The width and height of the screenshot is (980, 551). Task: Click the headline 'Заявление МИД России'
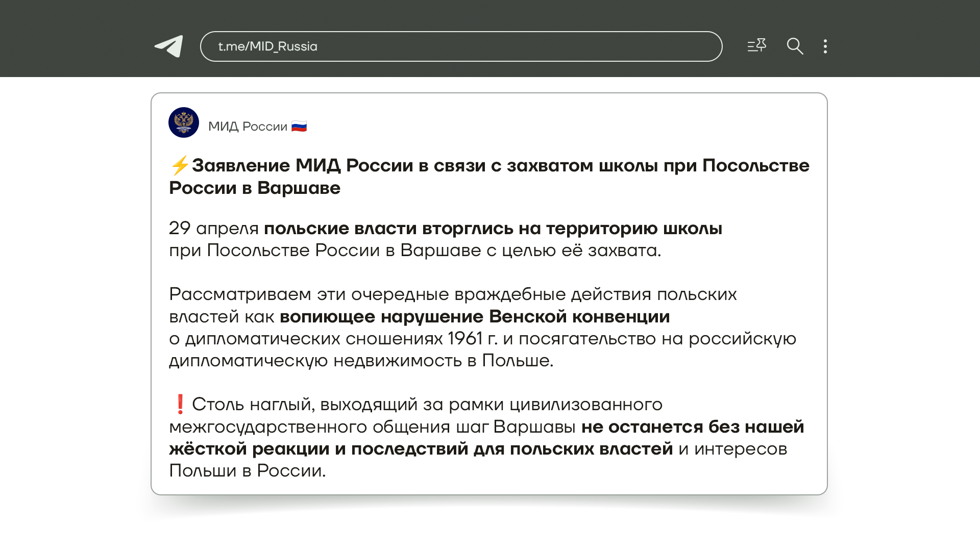pyautogui.click(x=302, y=165)
